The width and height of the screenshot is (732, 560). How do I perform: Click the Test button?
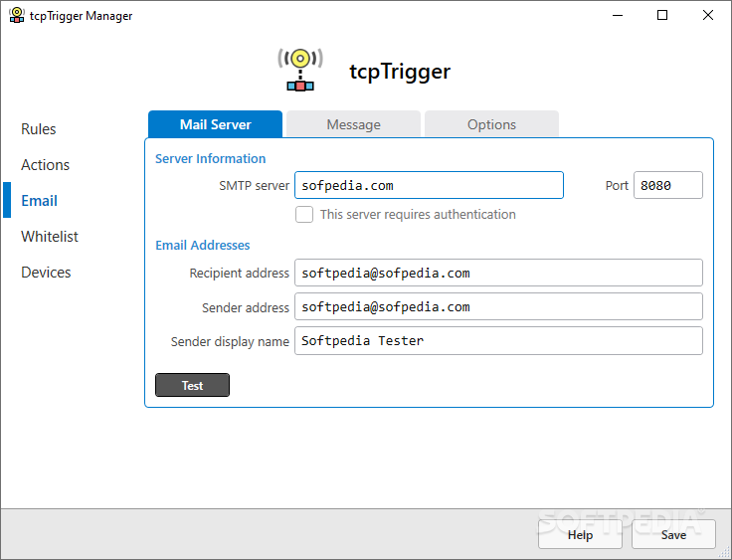(x=192, y=385)
